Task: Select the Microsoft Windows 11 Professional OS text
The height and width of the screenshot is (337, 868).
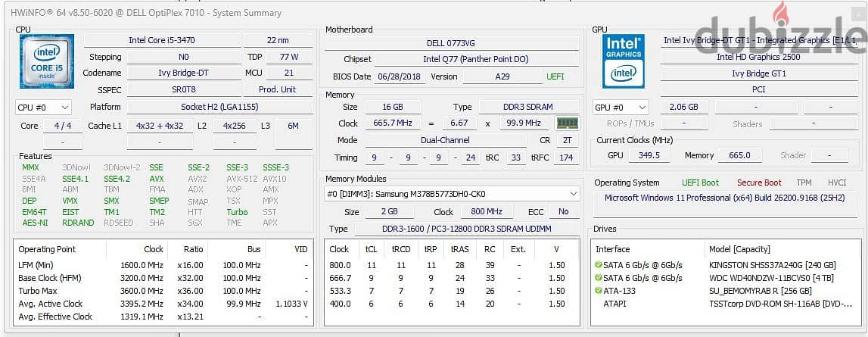Action: tap(725, 198)
